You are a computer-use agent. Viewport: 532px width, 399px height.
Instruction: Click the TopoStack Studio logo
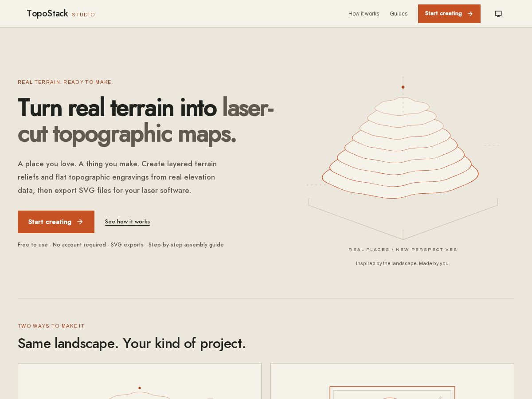tap(61, 14)
